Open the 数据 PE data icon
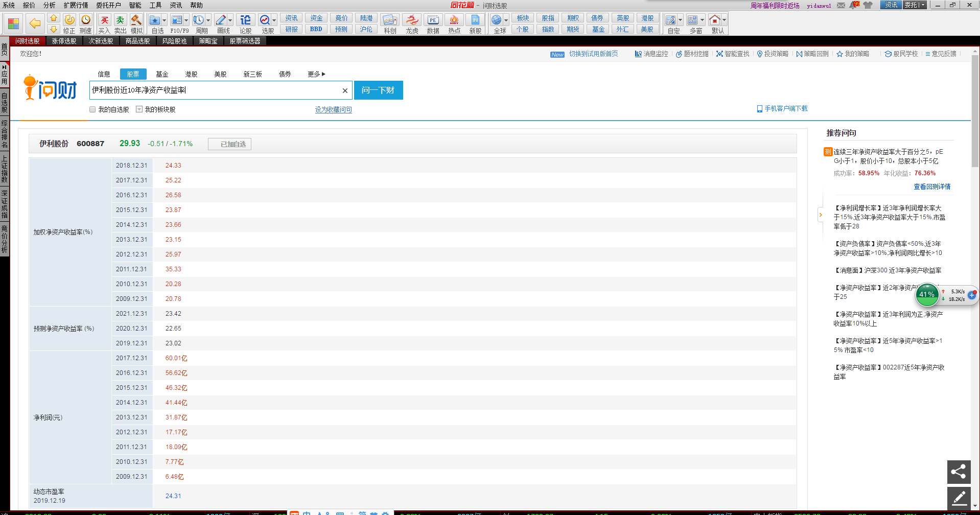This screenshot has width=980, height=515. click(433, 24)
